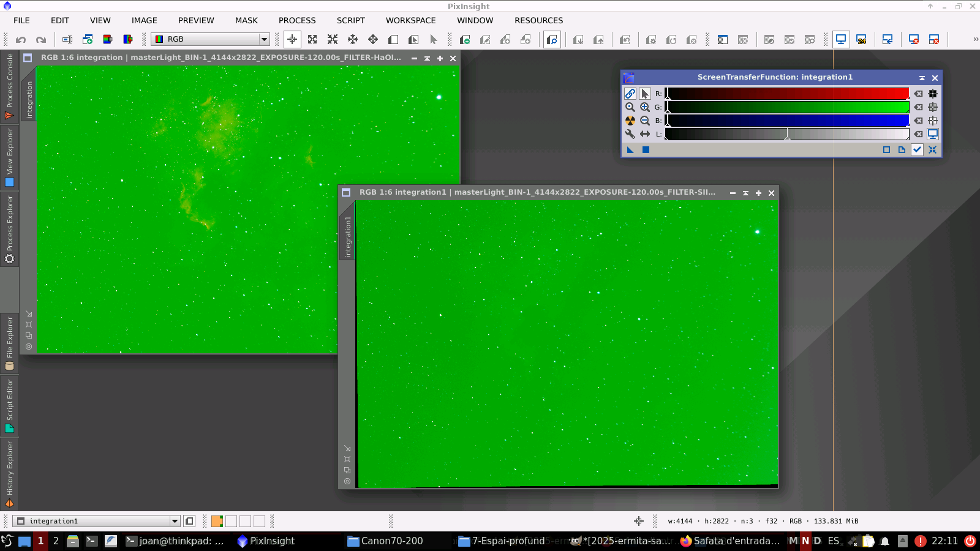The height and width of the screenshot is (551, 980).
Task: Open the RGB channel display dropdown
Action: [x=264, y=39]
